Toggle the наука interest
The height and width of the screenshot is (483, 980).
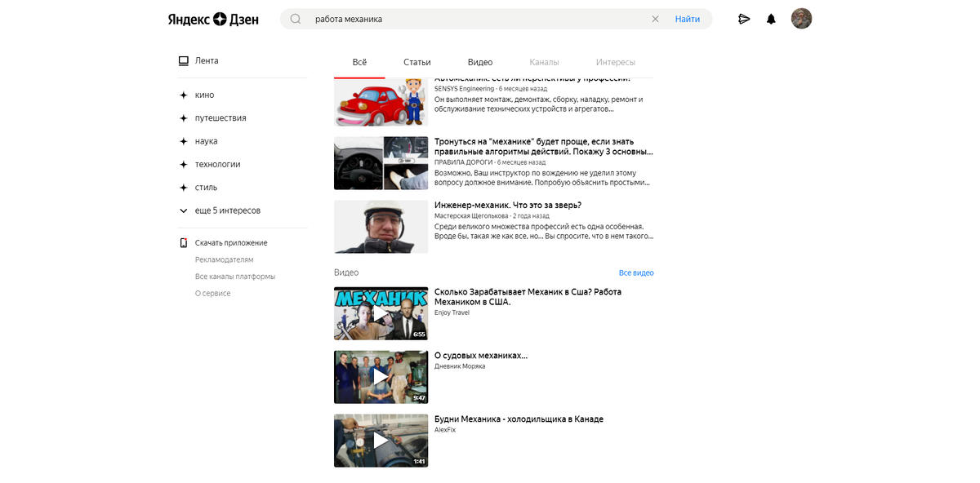point(183,140)
